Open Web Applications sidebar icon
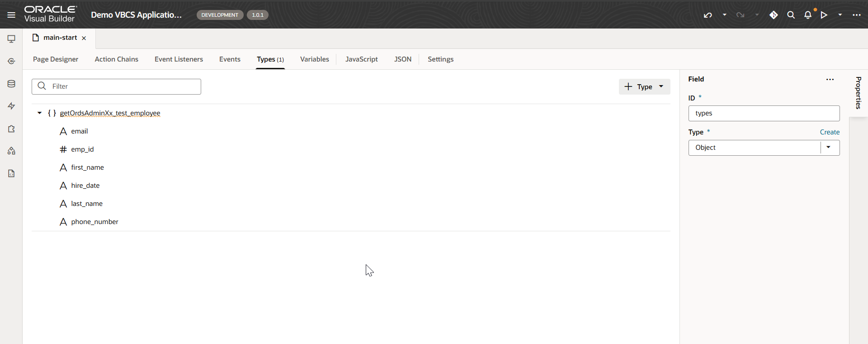The width and height of the screenshot is (868, 344). (x=11, y=39)
